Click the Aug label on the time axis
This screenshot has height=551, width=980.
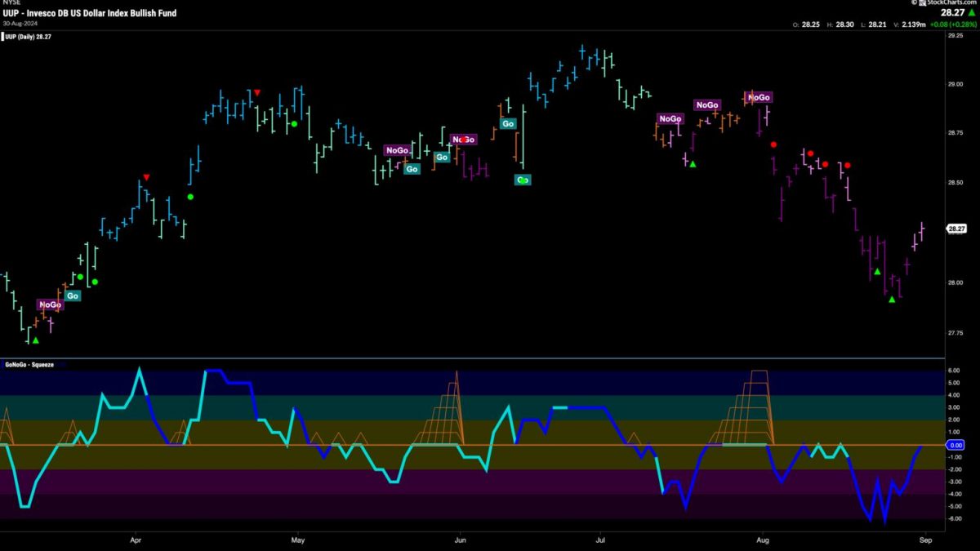pos(763,540)
